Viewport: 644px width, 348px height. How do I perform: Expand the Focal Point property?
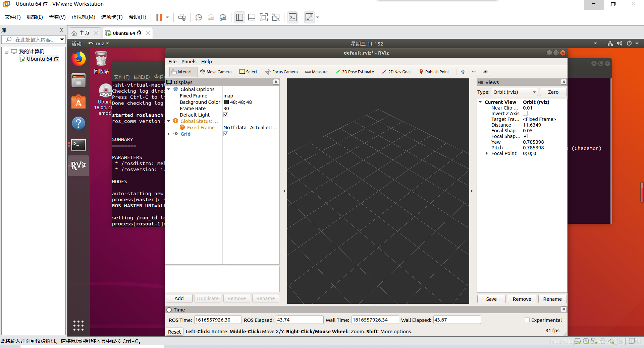(x=487, y=153)
